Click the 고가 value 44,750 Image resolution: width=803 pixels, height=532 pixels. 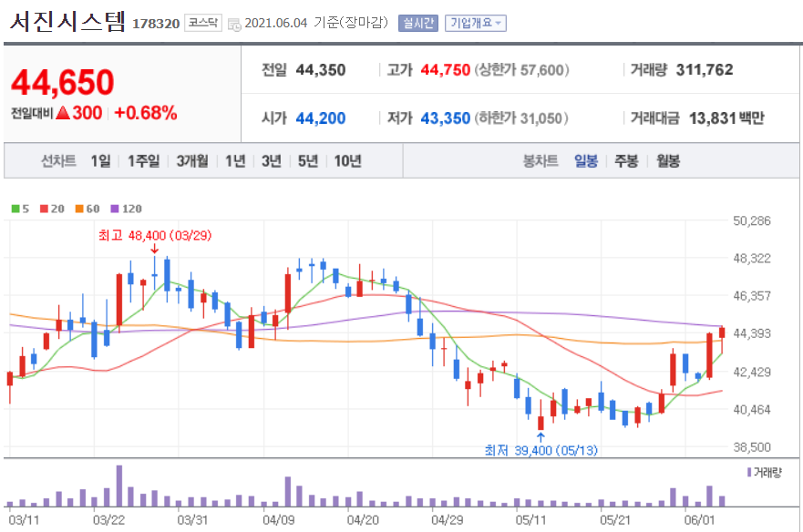point(445,69)
